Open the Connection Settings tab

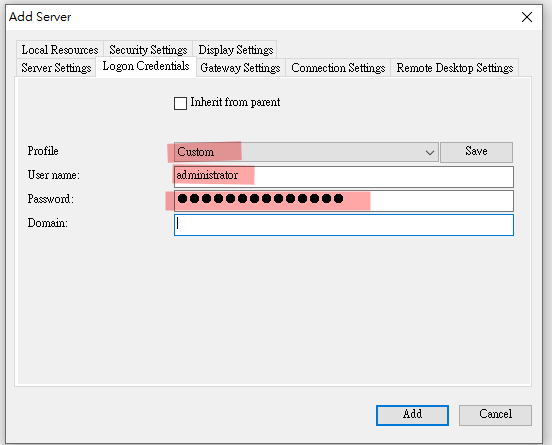pos(338,68)
